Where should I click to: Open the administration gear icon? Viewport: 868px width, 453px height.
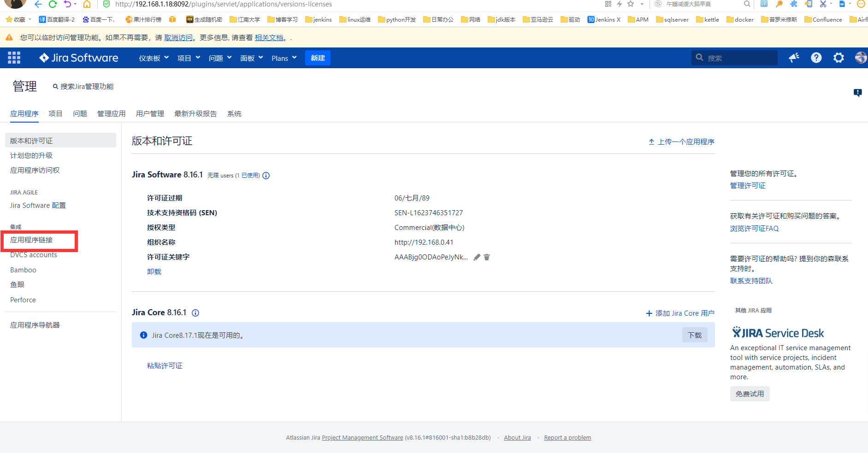(x=838, y=58)
